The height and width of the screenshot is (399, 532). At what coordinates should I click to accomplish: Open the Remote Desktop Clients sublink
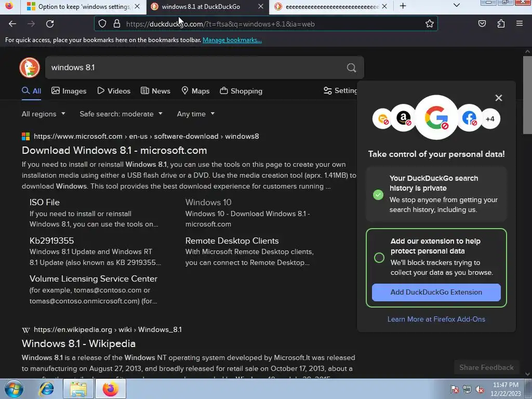(232, 241)
